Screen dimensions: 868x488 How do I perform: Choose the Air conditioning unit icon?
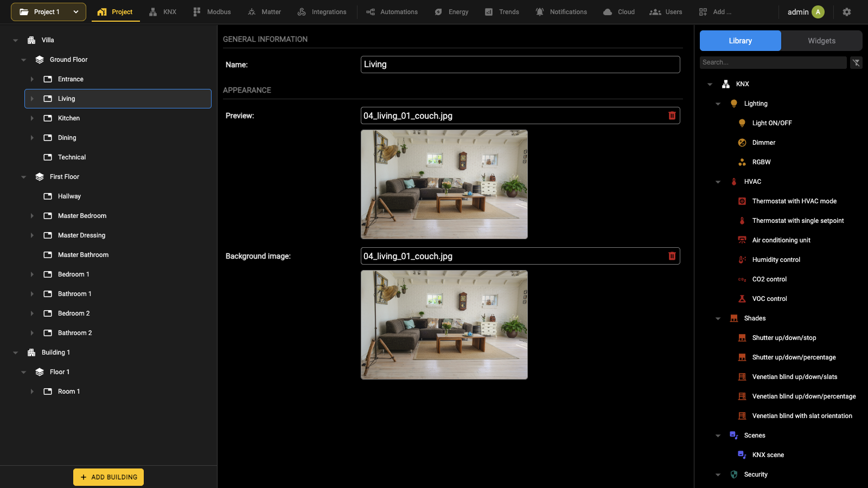pyautogui.click(x=742, y=240)
